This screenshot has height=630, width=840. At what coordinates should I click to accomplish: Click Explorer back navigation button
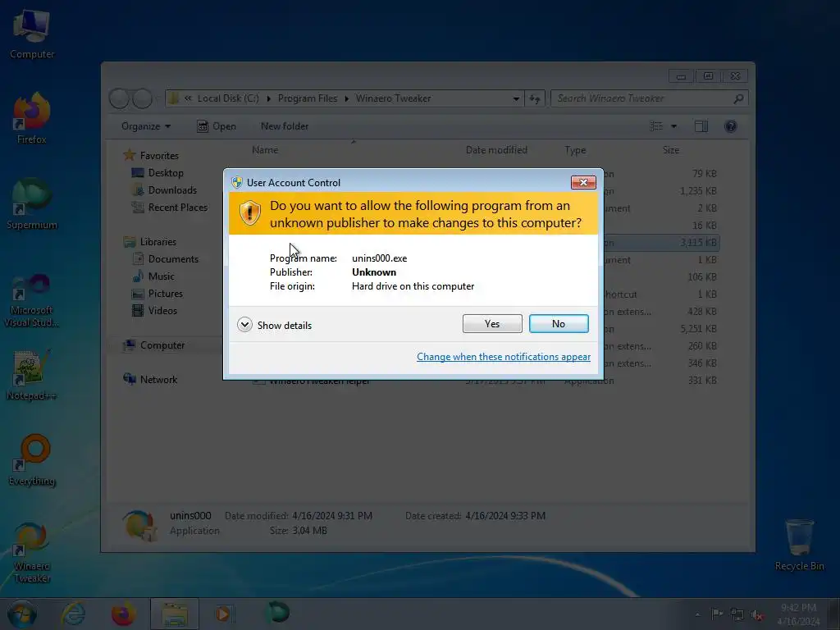click(x=120, y=98)
